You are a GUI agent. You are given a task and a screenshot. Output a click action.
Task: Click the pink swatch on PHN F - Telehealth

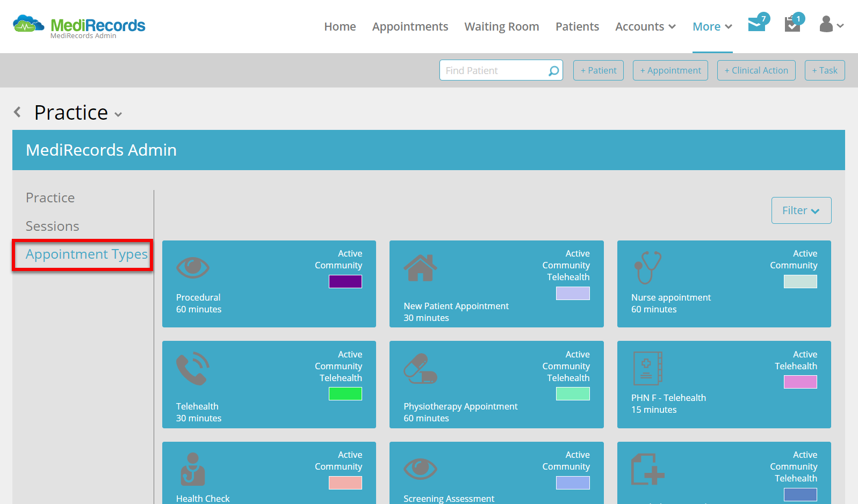pyautogui.click(x=801, y=382)
